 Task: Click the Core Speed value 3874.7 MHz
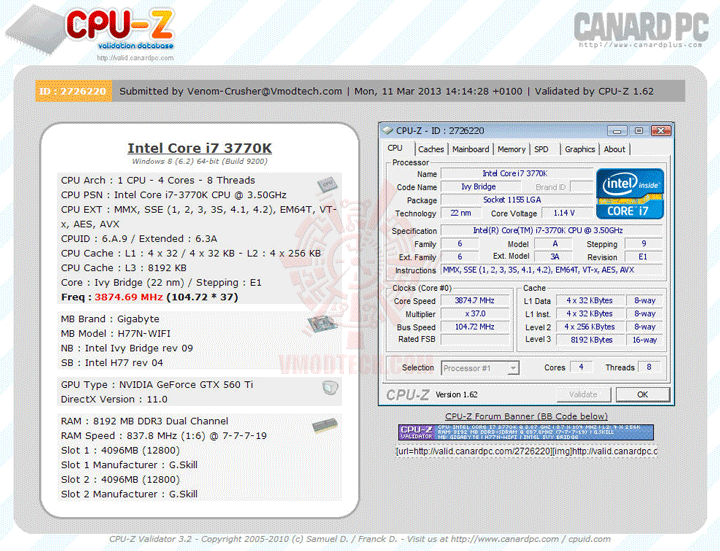[x=475, y=301]
